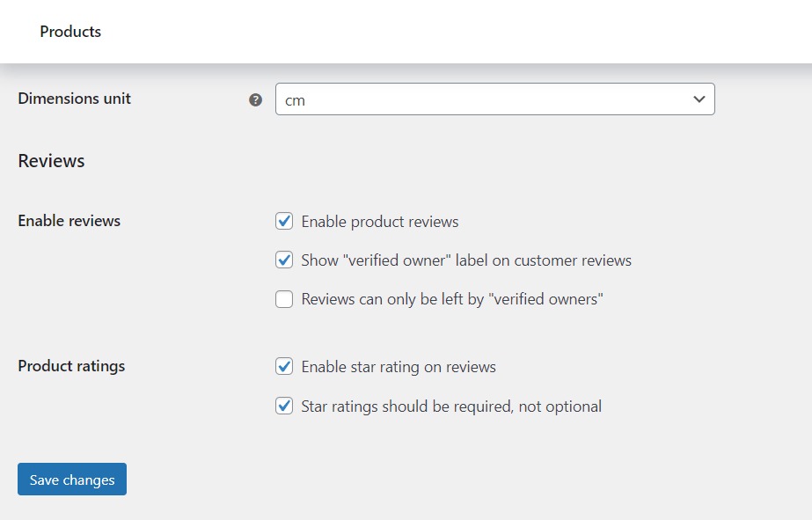Viewport: 812px width, 520px height.
Task: Click the Enable reviews row label
Action: 69,221
